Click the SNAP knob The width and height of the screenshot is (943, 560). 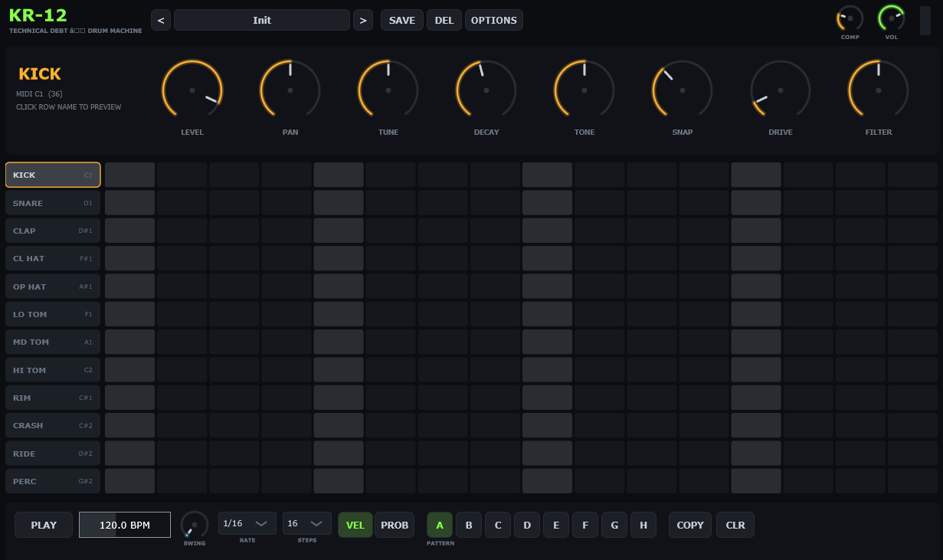point(683,90)
